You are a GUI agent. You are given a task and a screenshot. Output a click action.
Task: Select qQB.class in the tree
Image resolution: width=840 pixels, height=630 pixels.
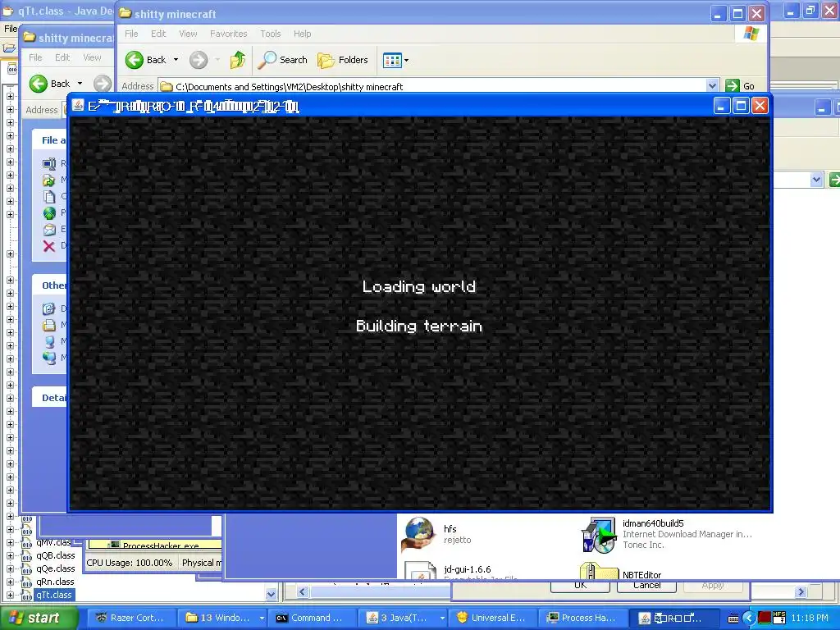pos(55,555)
